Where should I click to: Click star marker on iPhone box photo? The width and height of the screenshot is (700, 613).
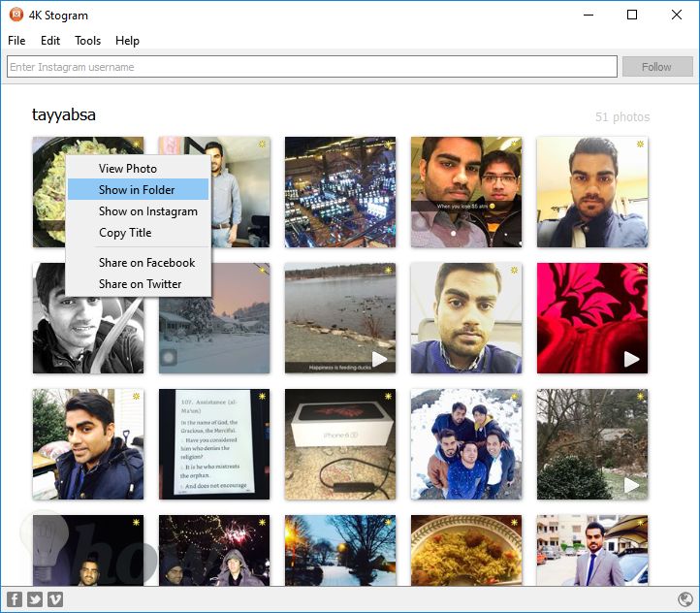(x=389, y=396)
